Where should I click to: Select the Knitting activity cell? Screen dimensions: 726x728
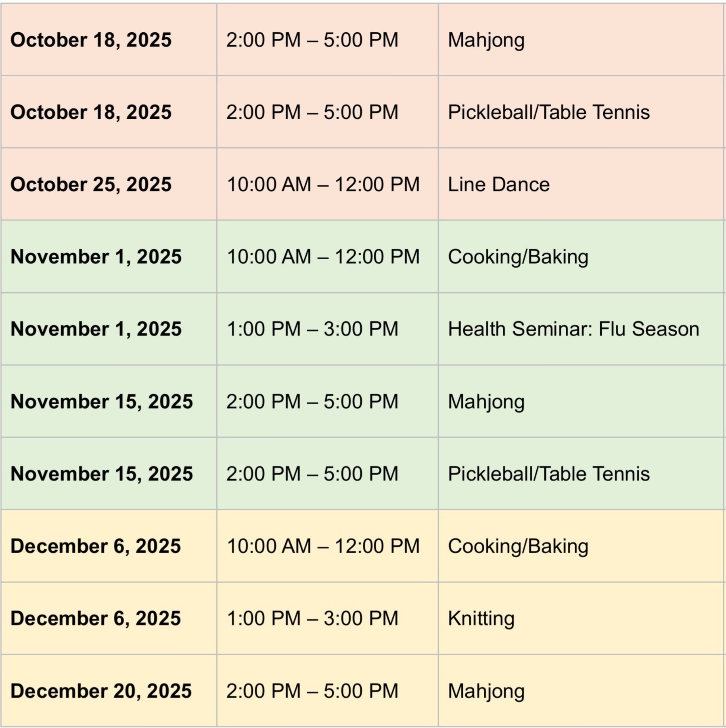(x=481, y=619)
